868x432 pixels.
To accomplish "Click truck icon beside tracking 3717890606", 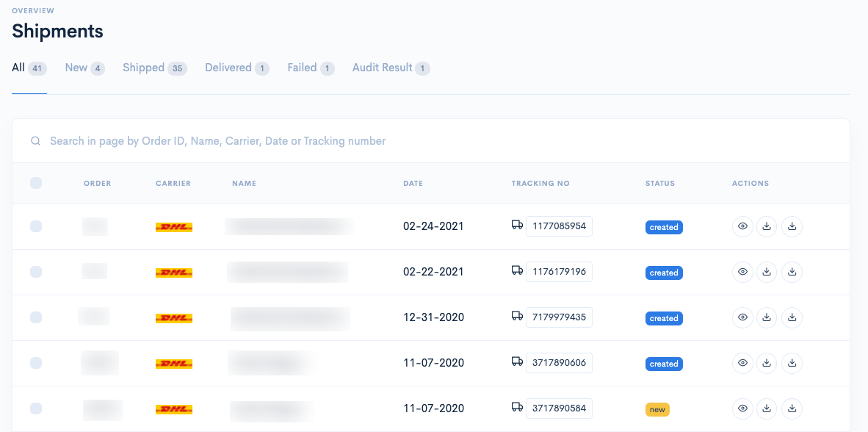I will click(x=517, y=361).
